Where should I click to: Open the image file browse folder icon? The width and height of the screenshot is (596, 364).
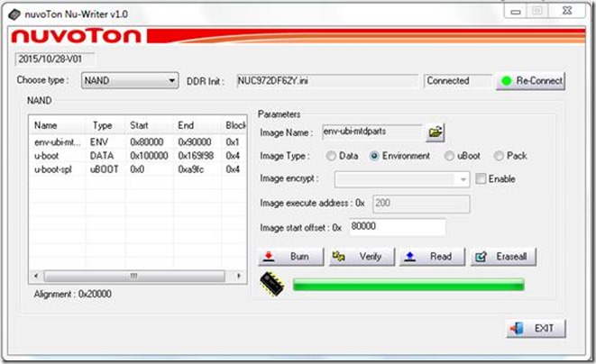[435, 132]
